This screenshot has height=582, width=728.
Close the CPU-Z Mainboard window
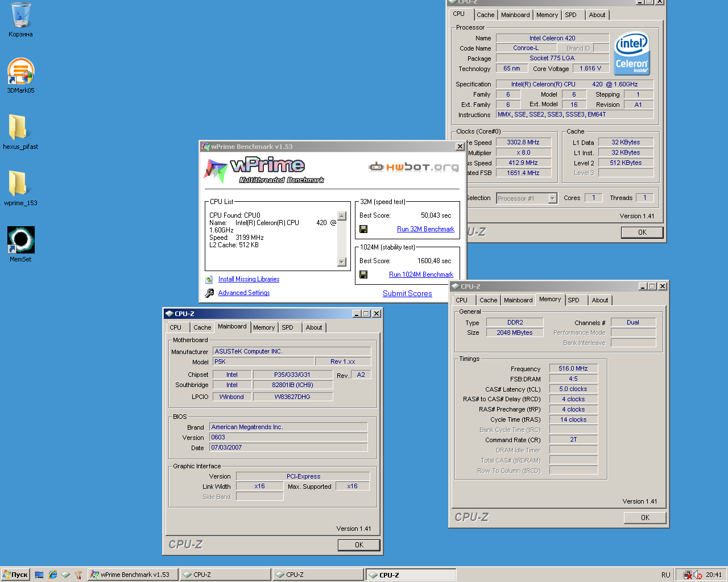(377, 314)
